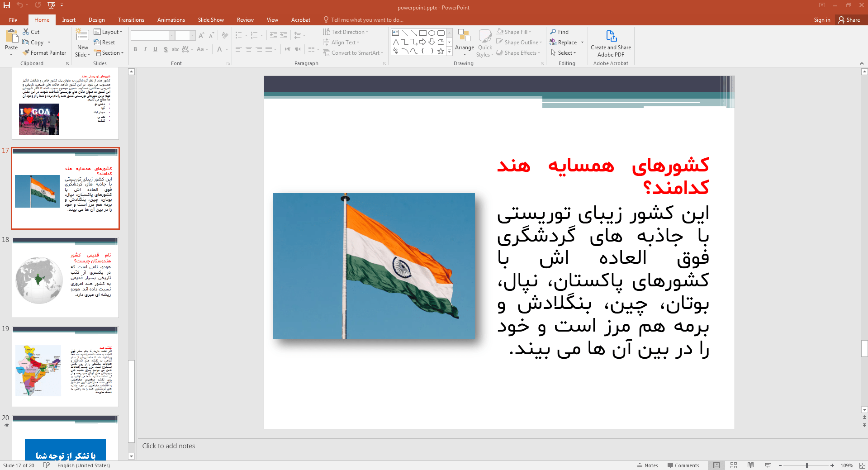Switch to the Animations tab
Image resolution: width=868 pixels, height=470 pixels.
pyautogui.click(x=171, y=20)
